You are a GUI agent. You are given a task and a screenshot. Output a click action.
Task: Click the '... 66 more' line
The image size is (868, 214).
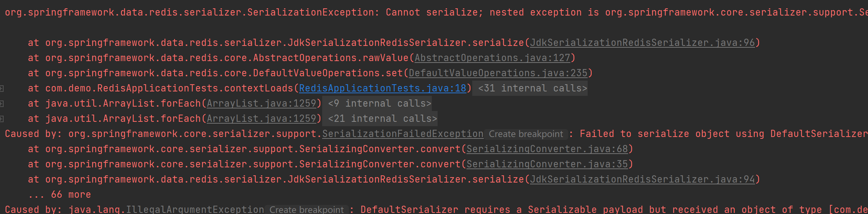(60, 194)
